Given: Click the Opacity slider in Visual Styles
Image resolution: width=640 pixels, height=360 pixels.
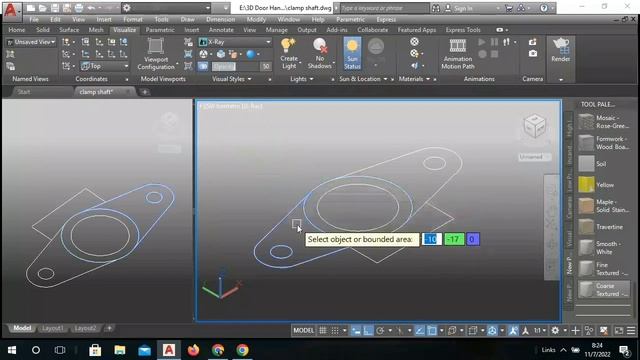Looking at the screenshot, I should pos(235,66).
